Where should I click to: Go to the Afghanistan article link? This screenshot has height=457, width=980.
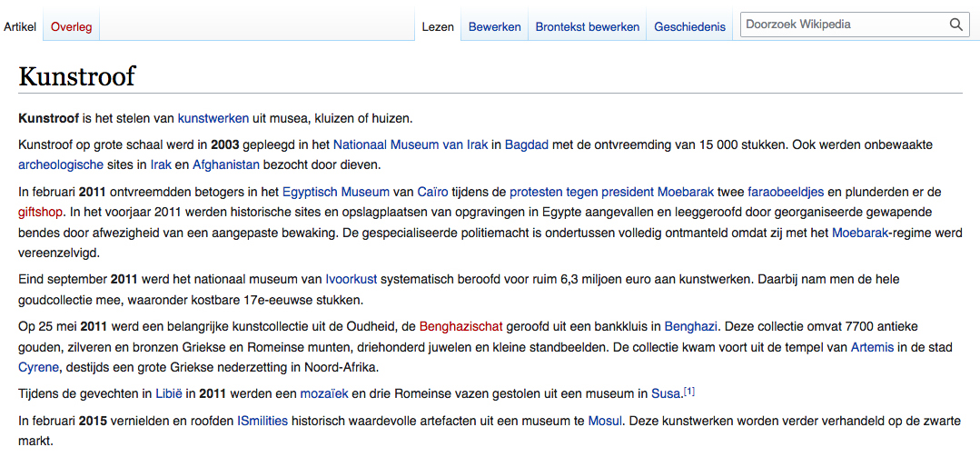(226, 164)
